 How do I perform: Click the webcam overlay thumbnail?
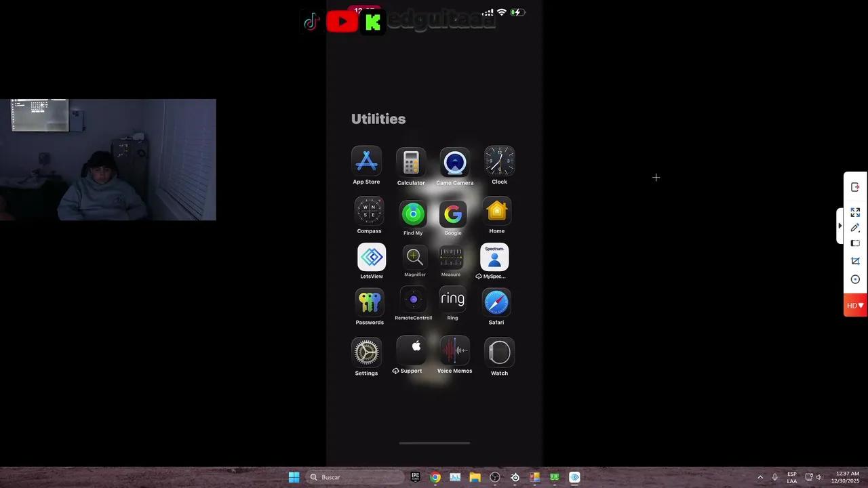tap(108, 160)
